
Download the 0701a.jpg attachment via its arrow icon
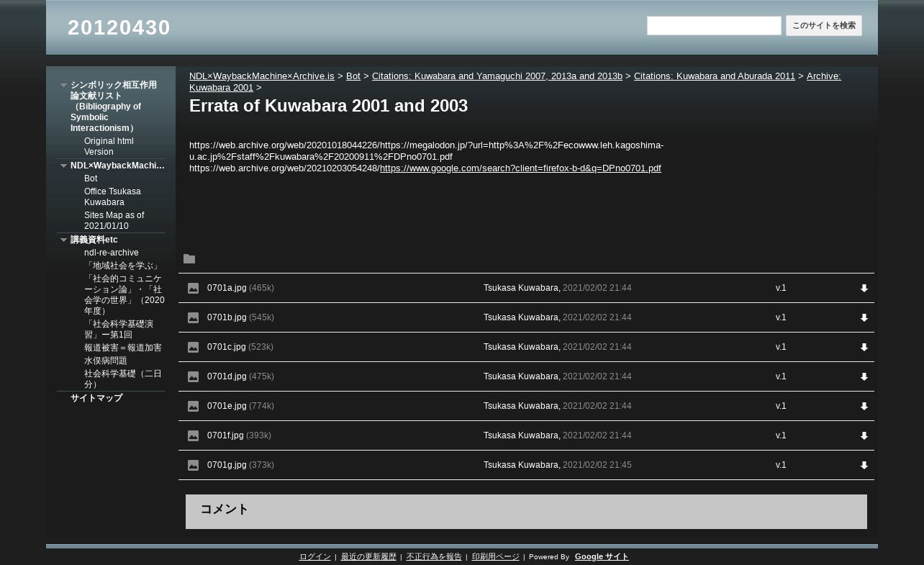click(x=864, y=289)
